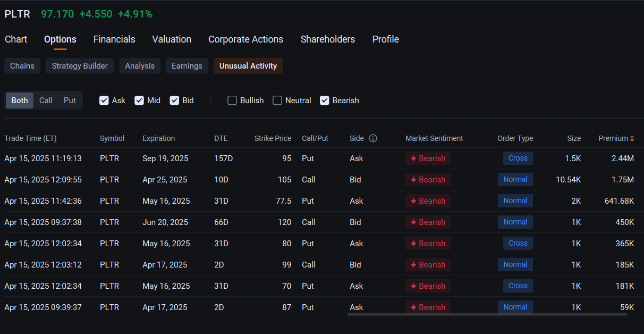
Task: Click trade time Apr 15, 2025 09:39:37
Action: 43,307
